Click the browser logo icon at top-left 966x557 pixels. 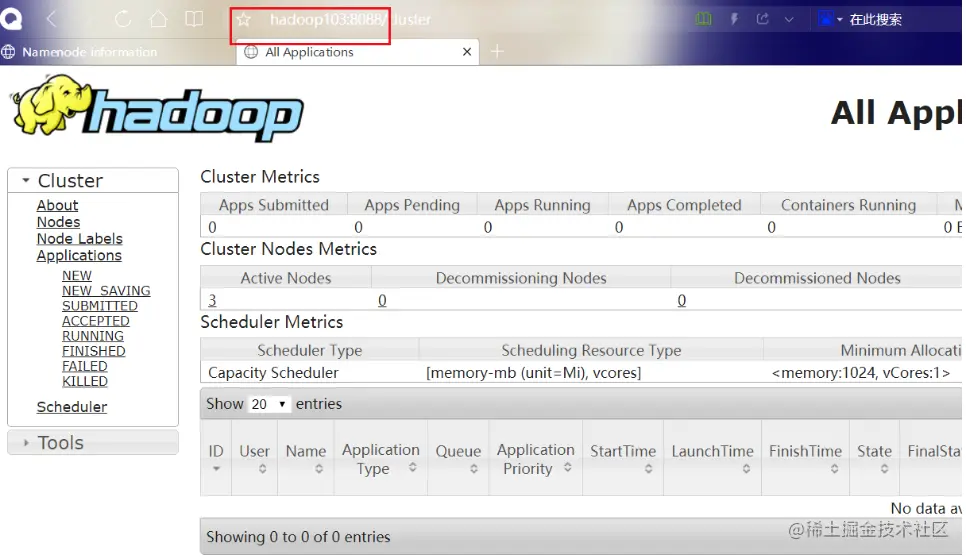(x=10, y=18)
